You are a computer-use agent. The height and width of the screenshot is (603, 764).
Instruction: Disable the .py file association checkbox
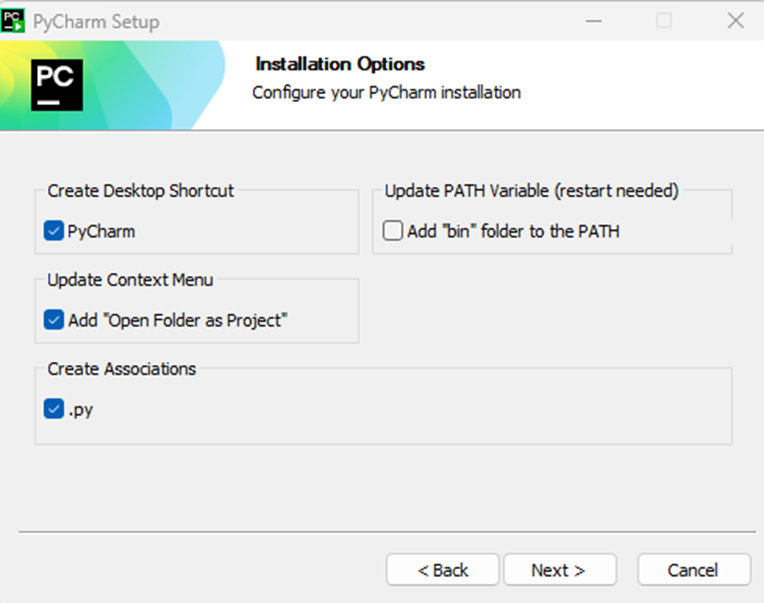[x=54, y=409]
